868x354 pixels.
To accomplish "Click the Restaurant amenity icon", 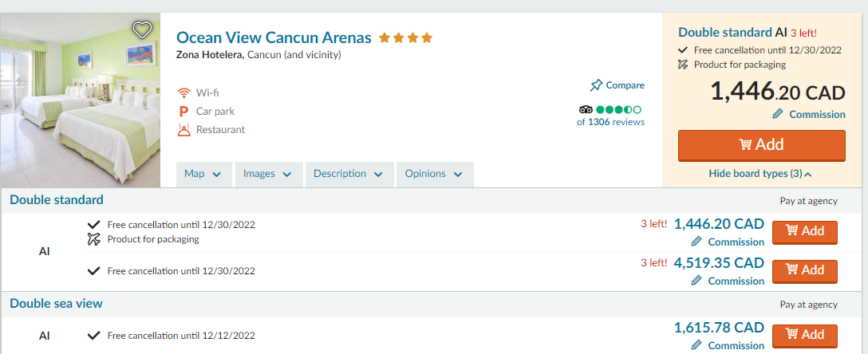I will coord(184,130).
